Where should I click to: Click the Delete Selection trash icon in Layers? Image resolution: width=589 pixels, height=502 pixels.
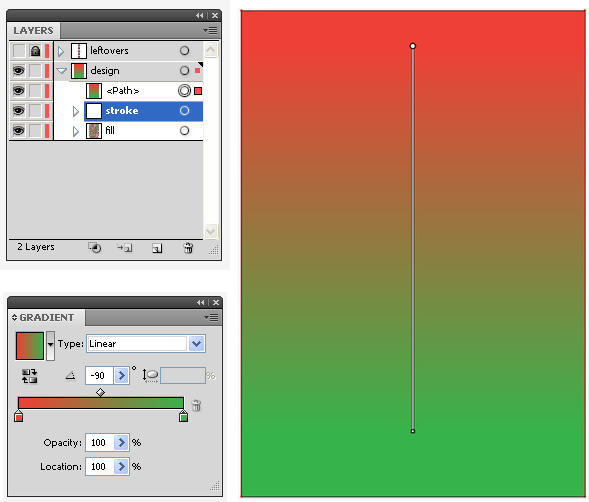(x=188, y=248)
